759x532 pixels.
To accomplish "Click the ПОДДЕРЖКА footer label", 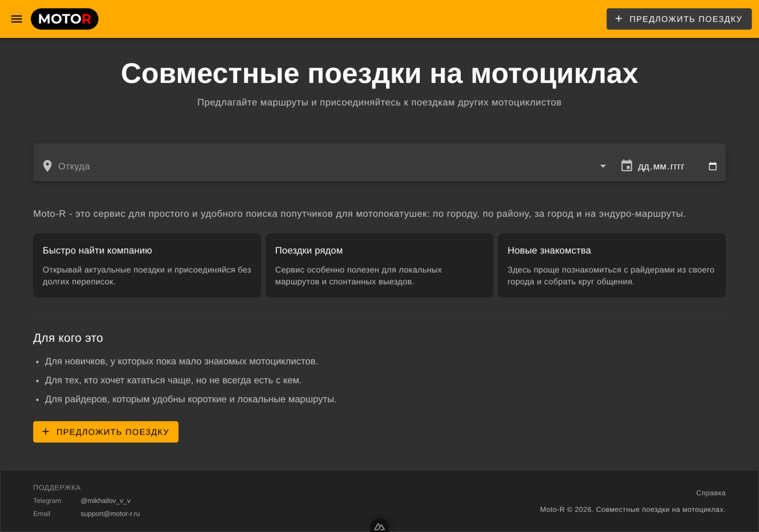I will coord(57,488).
